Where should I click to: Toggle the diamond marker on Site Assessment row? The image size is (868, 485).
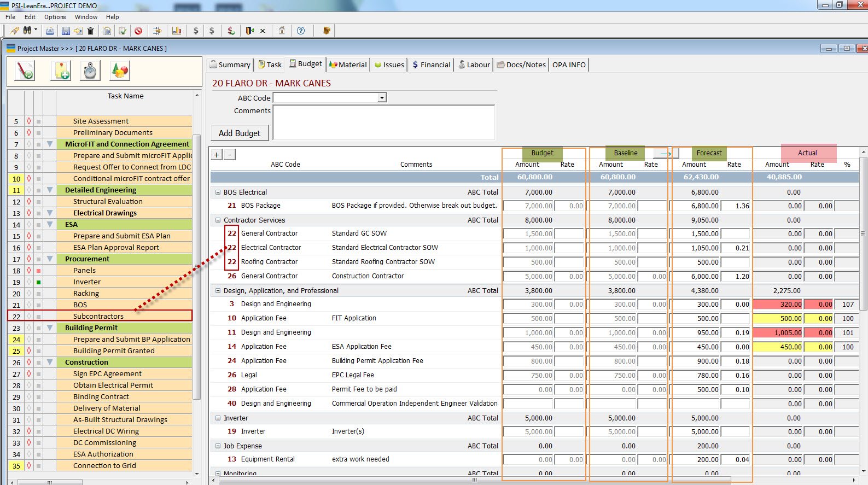(x=28, y=121)
